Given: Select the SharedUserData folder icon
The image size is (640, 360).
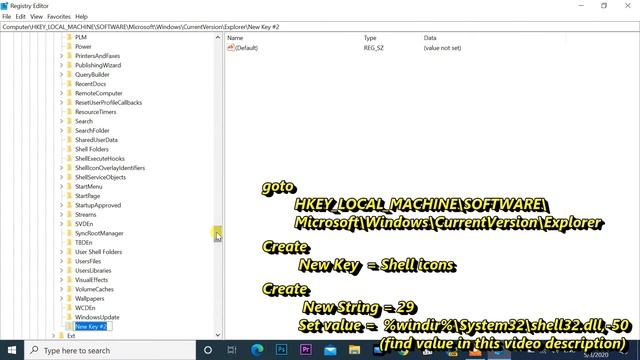Looking at the screenshot, I should [69, 140].
